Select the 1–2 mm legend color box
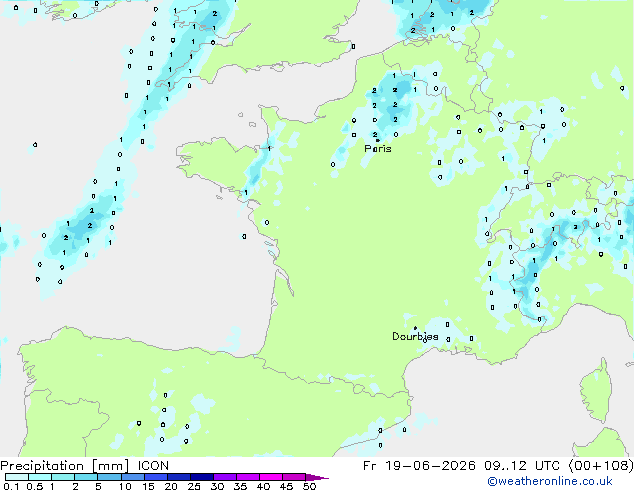The height and width of the screenshot is (490, 634). tap(63, 477)
